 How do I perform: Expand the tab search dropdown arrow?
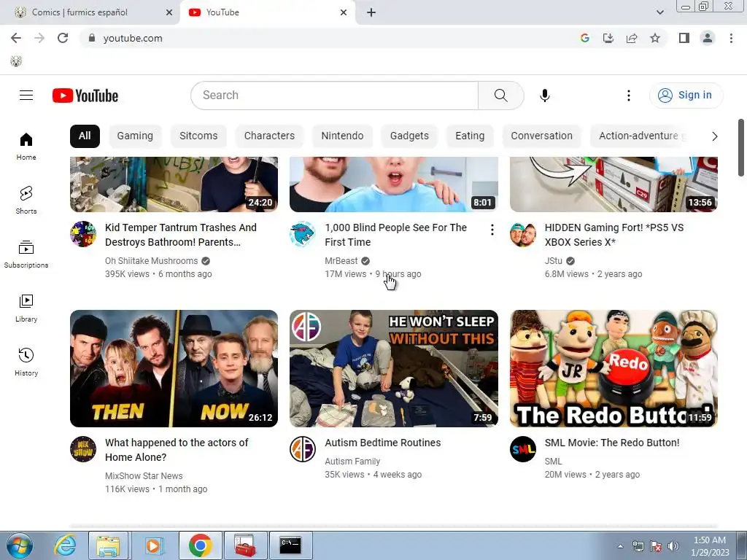pyautogui.click(x=659, y=12)
